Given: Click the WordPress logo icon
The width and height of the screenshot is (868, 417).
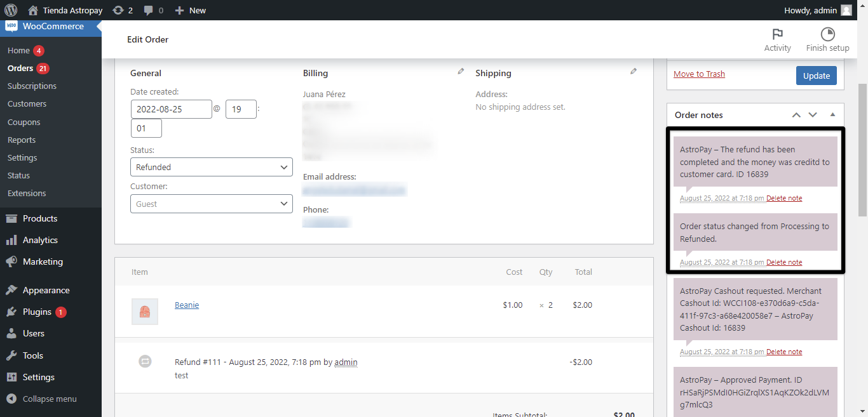Looking at the screenshot, I should pos(11,10).
